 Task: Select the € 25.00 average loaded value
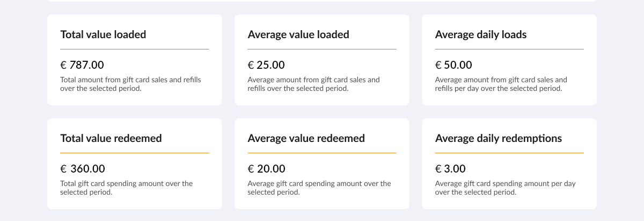pos(266,65)
